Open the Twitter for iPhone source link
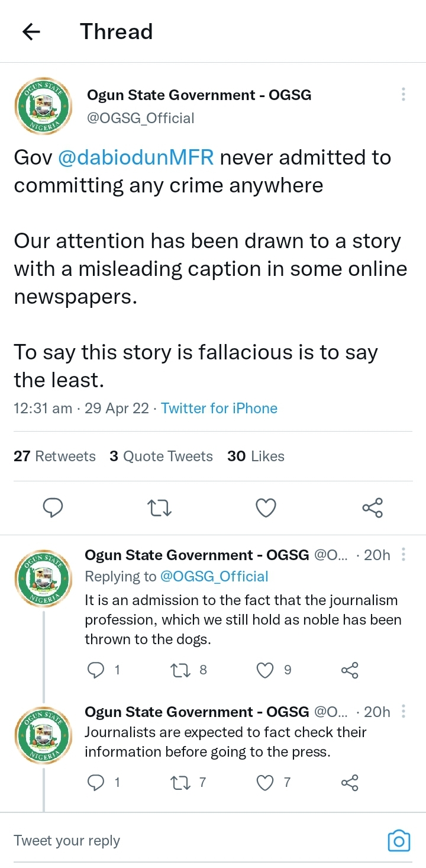The width and height of the screenshot is (426, 868). [x=219, y=409]
